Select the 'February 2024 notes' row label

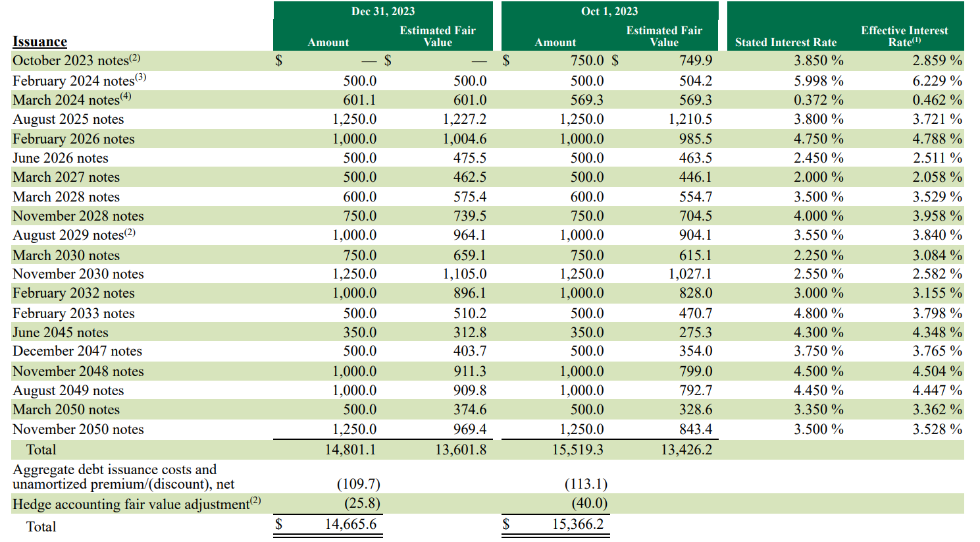pyautogui.click(x=79, y=80)
